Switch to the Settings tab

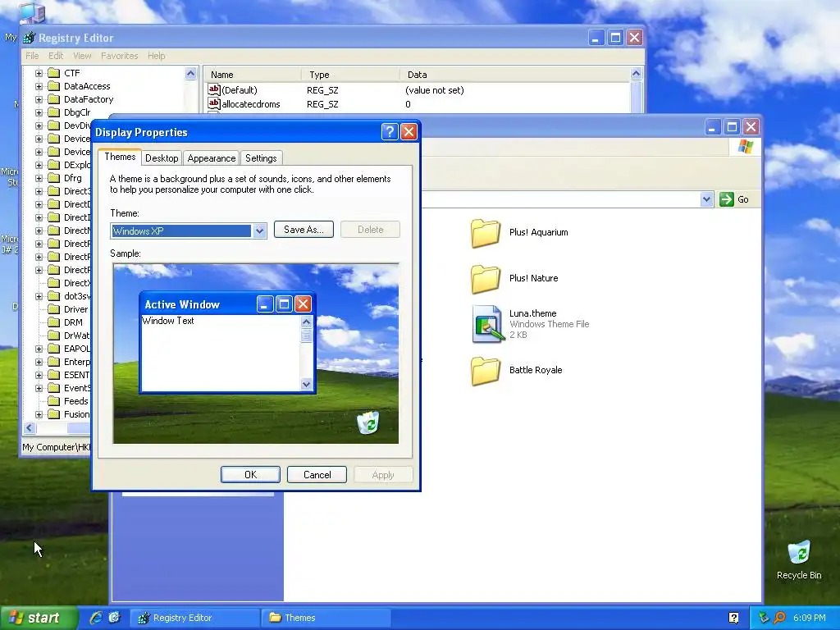(261, 158)
